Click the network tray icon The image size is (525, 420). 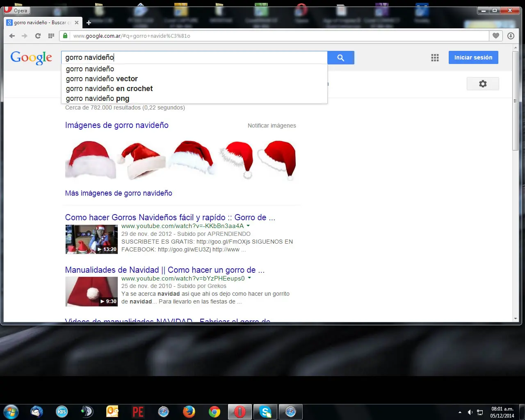tap(480, 412)
